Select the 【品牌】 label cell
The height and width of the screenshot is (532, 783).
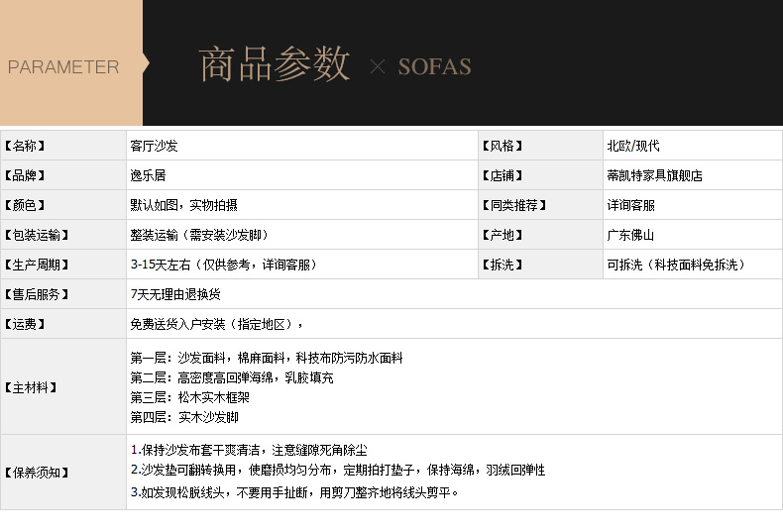(63, 175)
